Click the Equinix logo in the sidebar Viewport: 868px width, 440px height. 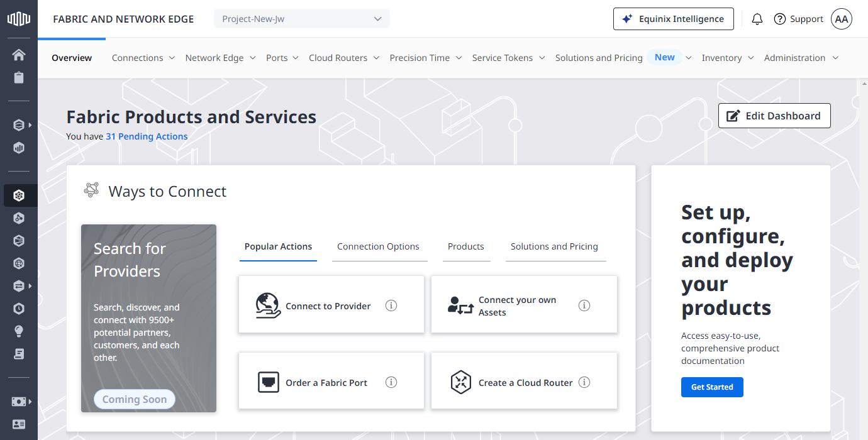tap(19, 19)
